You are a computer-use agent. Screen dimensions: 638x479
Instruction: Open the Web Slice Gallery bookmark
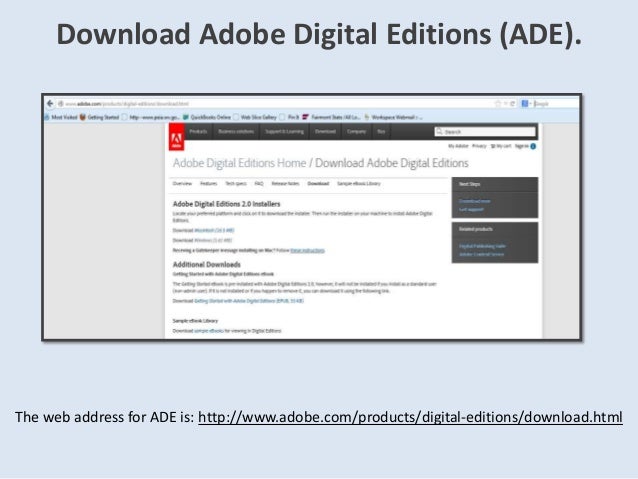(255, 117)
